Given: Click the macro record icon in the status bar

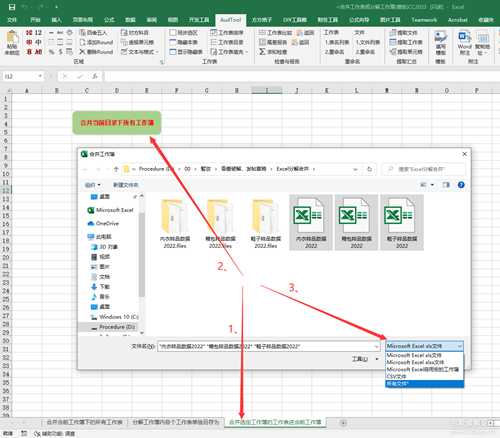Looking at the screenshot, I should [24, 433].
